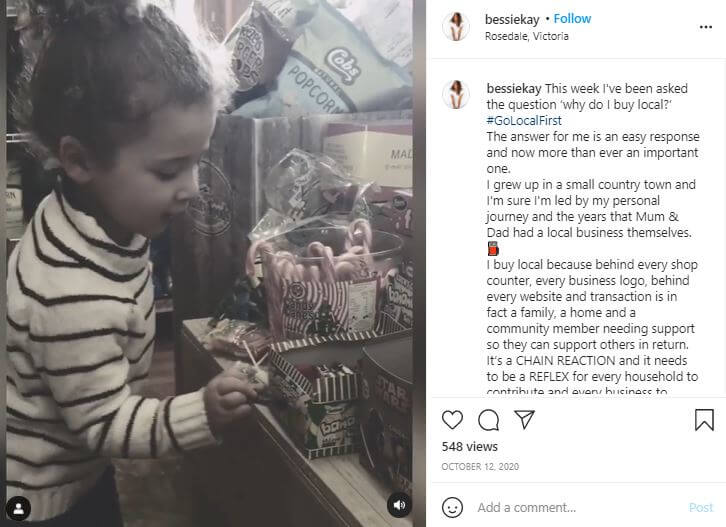This screenshot has width=726, height=527.
Task: Open post permalink via October 12, 2020 date
Action: pyautogui.click(x=480, y=466)
